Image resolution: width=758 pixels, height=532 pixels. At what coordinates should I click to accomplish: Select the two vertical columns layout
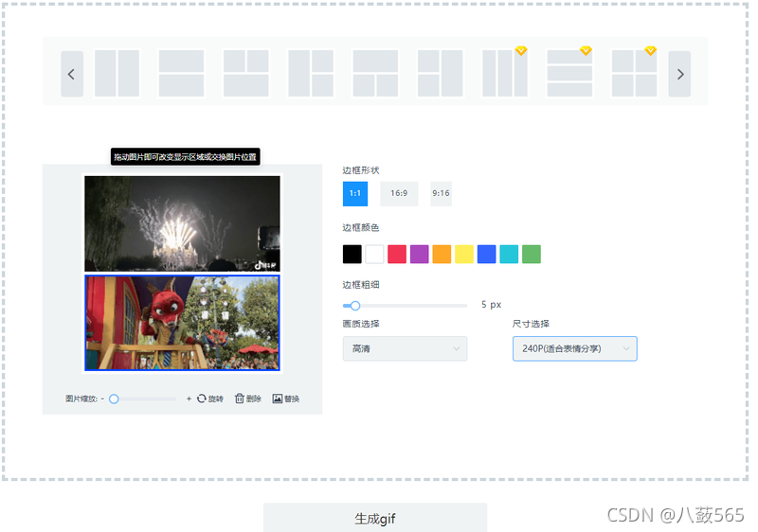117,74
